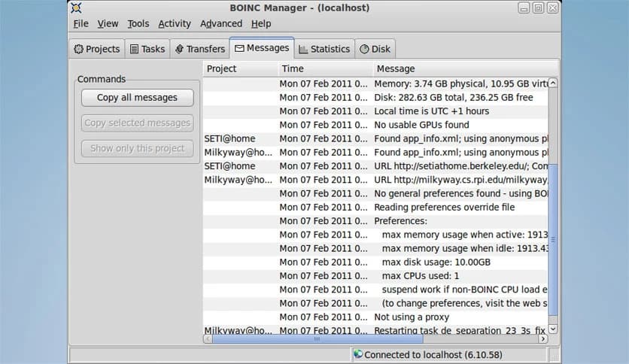Select the milkyway.cs.rpi.edu URL message row
The image size is (629, 364).
pos(375,180)
